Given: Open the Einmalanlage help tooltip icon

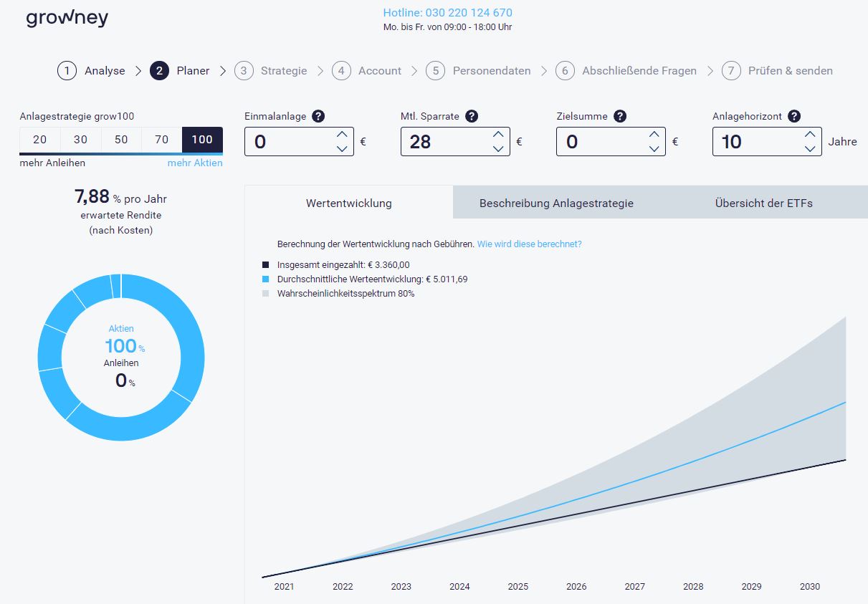Looking at the screenshot, I should coord(318,116).
